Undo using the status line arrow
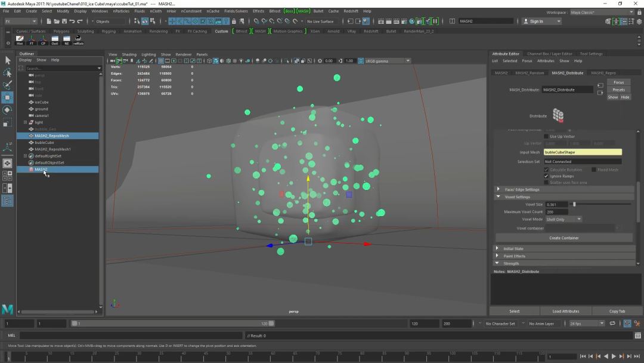The width and height of the screenshot is (644, 363). click(72, 21)
